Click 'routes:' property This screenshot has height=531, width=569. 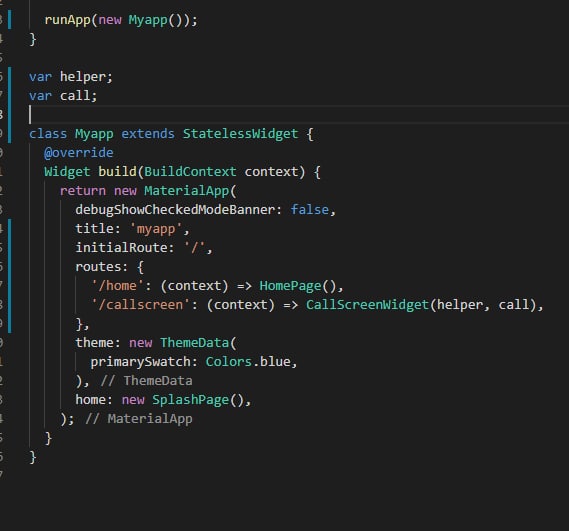(102, 267)
